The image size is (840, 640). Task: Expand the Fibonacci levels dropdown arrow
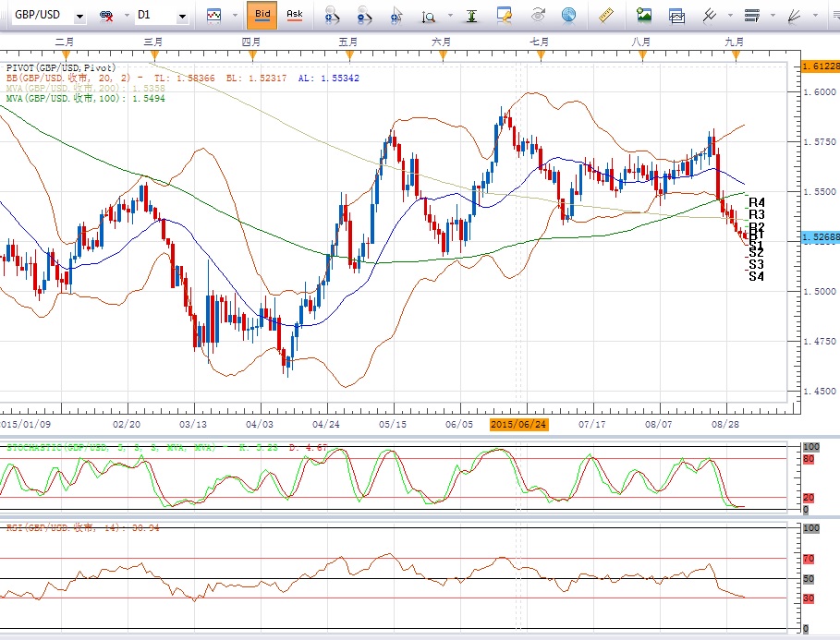pyautogui.click(x=773, y=16)
